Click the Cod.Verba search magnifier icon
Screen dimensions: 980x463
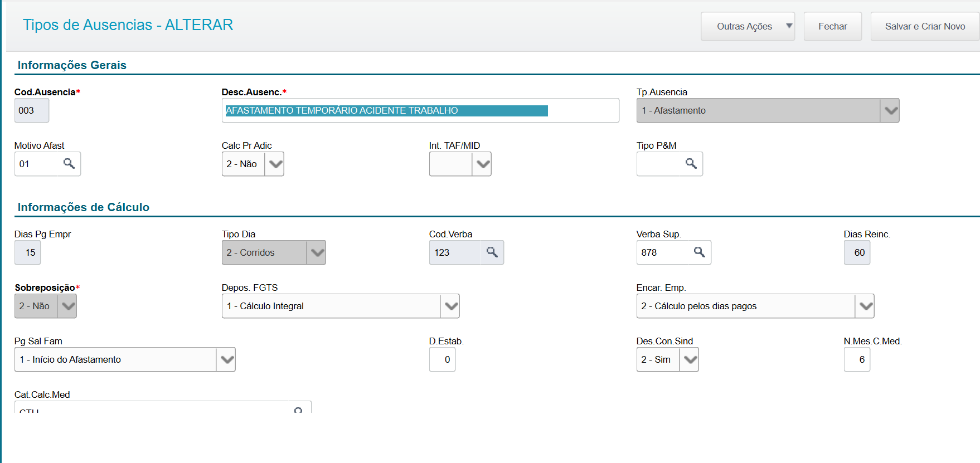pos(492,252)
